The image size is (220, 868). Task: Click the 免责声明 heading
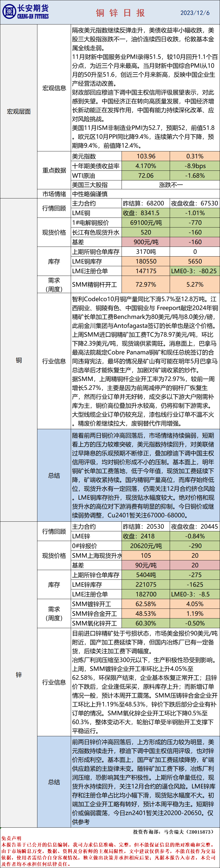[x=11, y=838]
